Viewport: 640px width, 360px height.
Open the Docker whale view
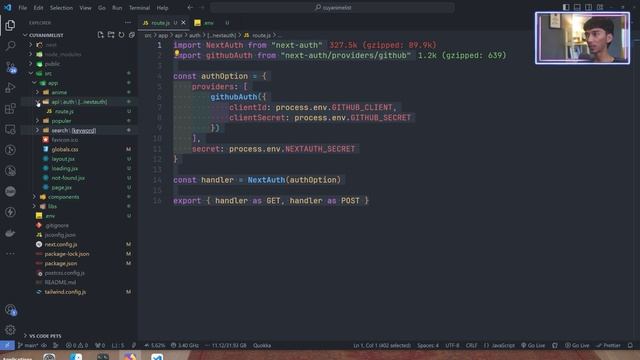[x=10, y=233]
